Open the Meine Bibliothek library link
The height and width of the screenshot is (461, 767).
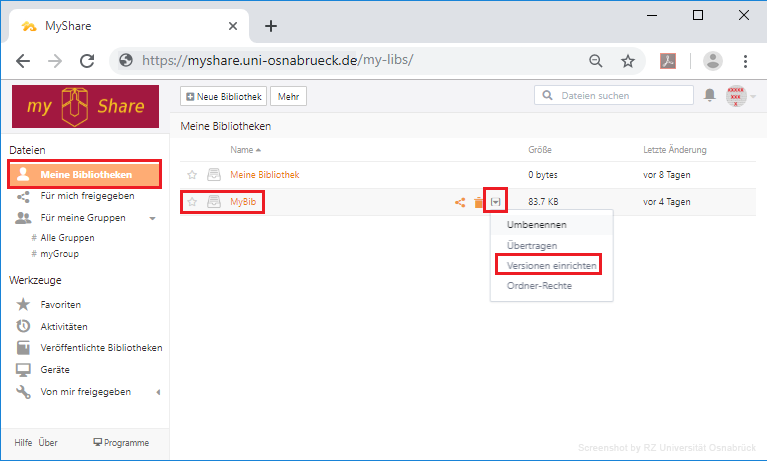coord(265,175)
